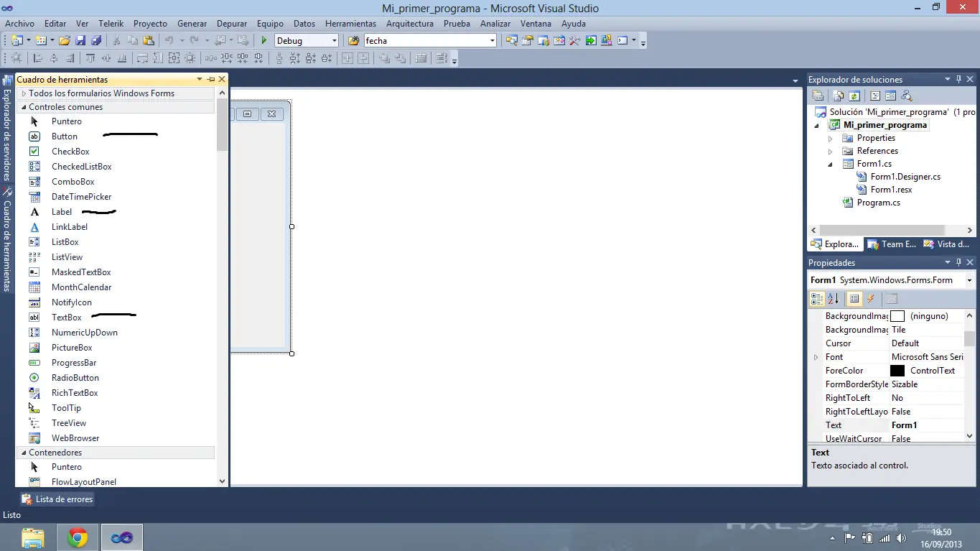Click the Align Tops layout icon

(90, 59)
